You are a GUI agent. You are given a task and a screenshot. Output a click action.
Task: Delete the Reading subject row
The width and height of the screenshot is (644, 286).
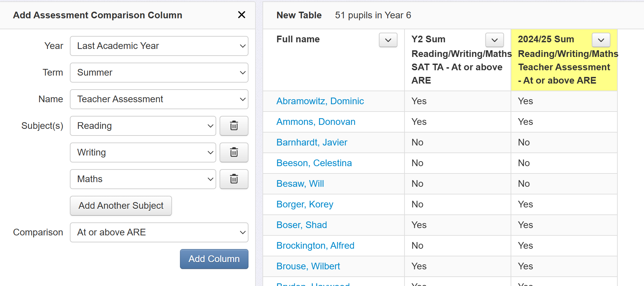point(234,126)
